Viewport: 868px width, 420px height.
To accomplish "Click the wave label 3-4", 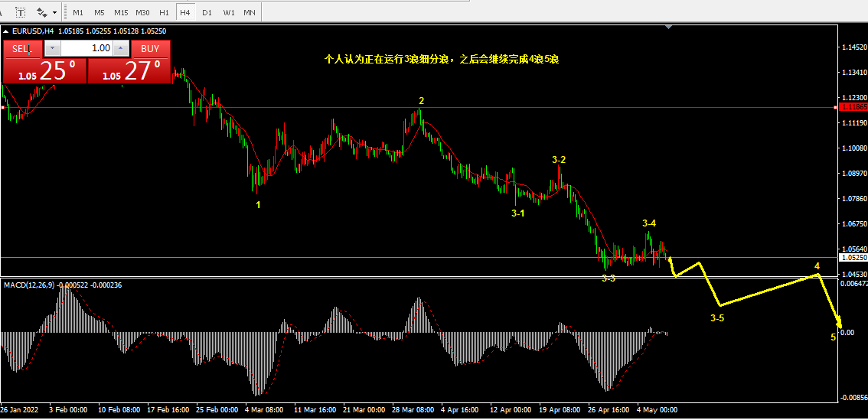I will click(649, 223).
